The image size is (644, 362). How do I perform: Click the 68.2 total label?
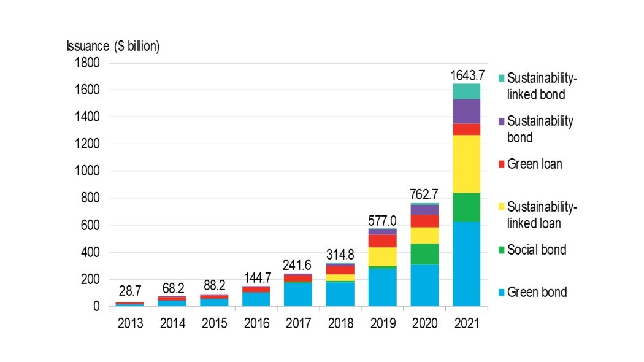(173, 288)
